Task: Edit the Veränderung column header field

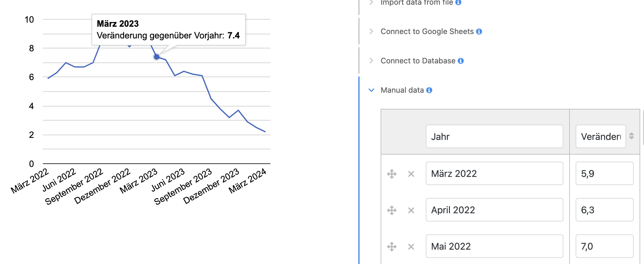Action: click(601, 136)
